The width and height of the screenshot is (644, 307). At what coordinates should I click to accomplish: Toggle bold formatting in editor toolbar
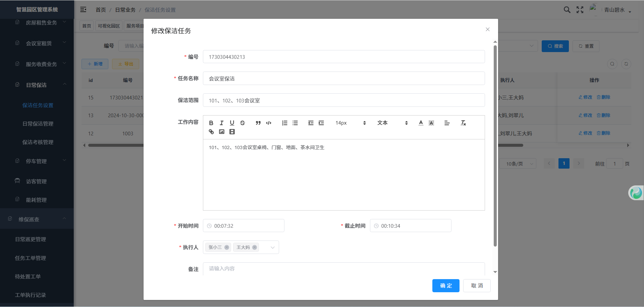pos(211,123)
